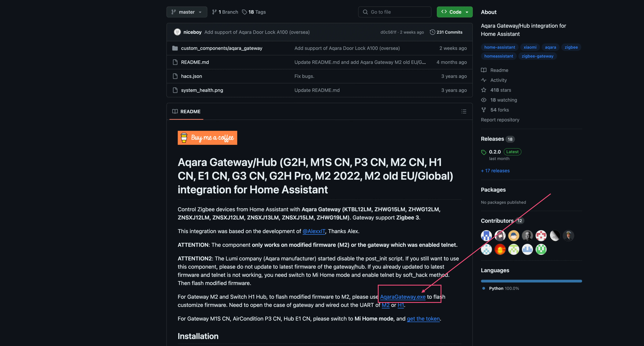
Task: Follow the M2 UART link
Action: (x=385, y=305)
